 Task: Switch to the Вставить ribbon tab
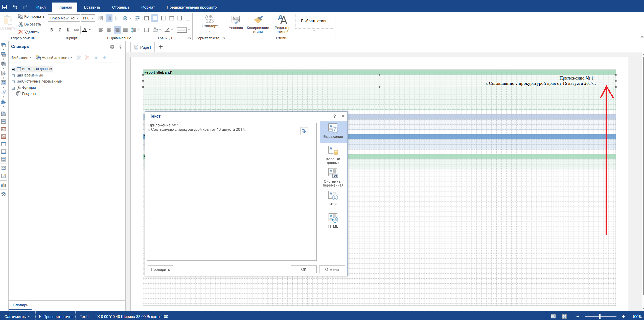tap(92, 7)
